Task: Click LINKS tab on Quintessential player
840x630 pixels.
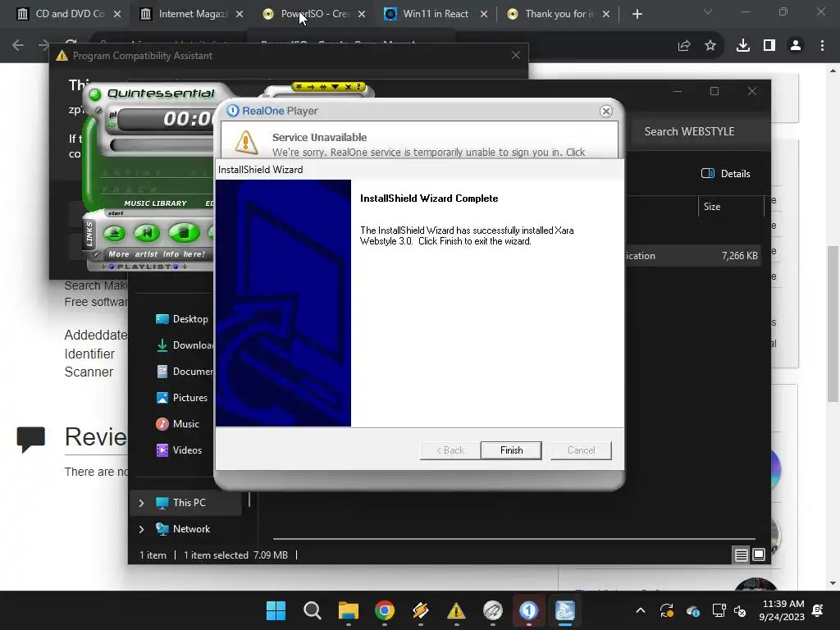Action: 89,234
